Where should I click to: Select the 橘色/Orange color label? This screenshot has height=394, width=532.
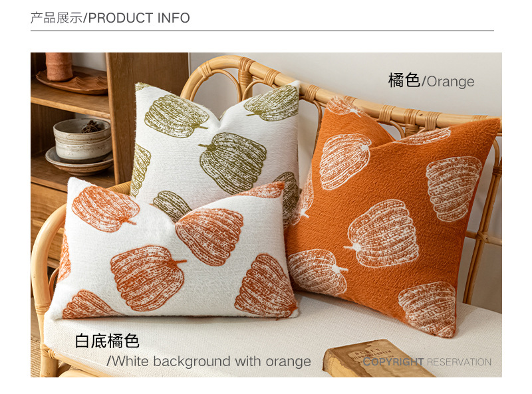431,81
